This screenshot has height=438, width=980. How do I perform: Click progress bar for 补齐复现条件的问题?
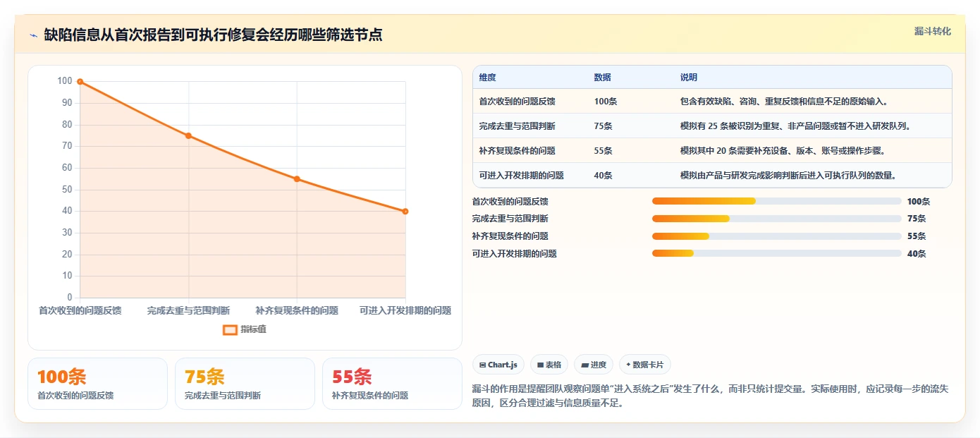coord(777,236)
